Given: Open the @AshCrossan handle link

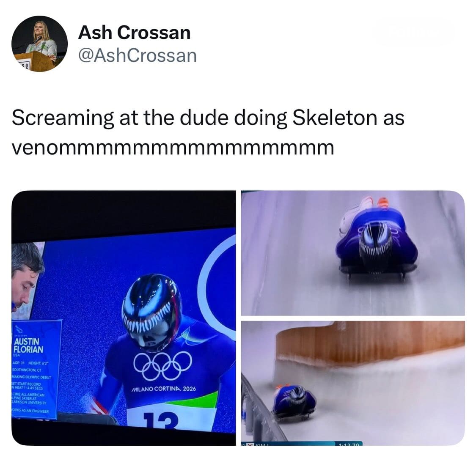Looking at the screenshot, I should (x=138, y=56).
